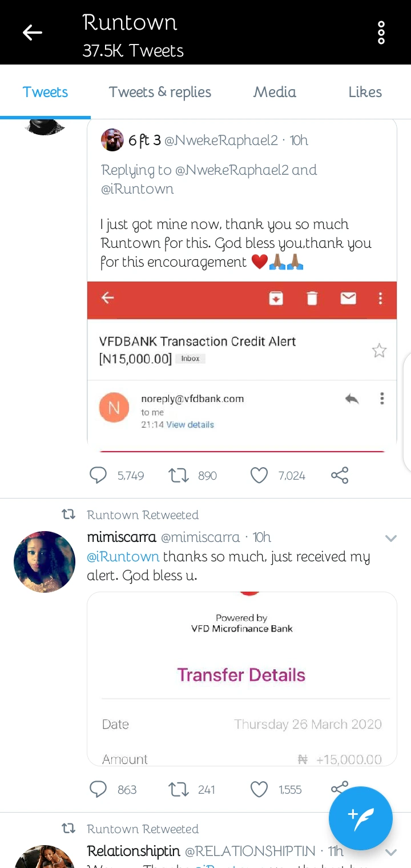Open the @iRuntown mention link
The image size is (411, 868).
123,556
